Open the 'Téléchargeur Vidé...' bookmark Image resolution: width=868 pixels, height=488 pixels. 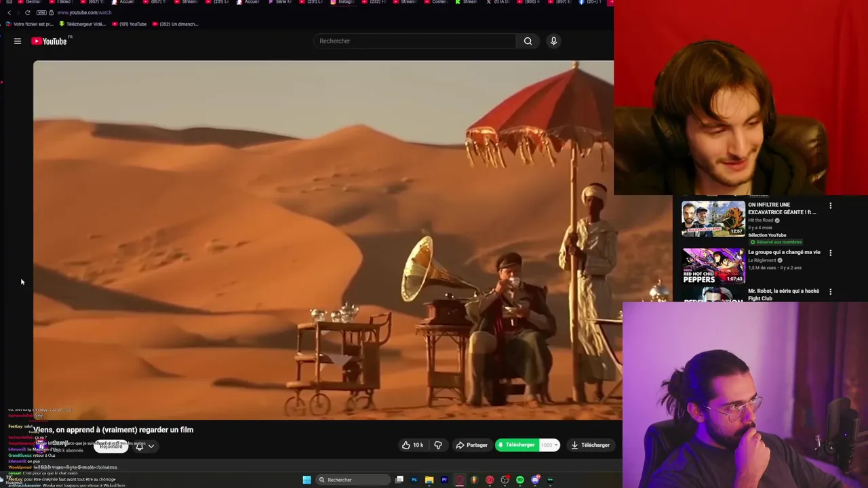pos(82,24)
